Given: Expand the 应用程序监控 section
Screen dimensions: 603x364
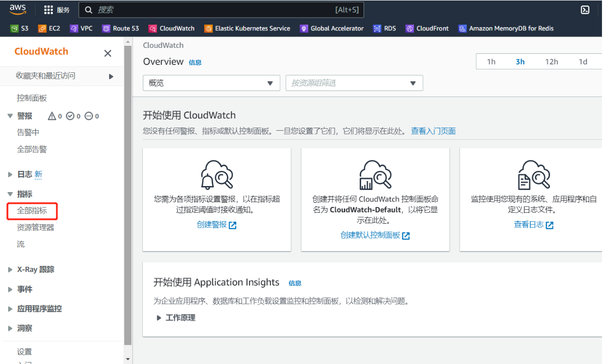Looking at the screenshot, I should coord(11,309).
